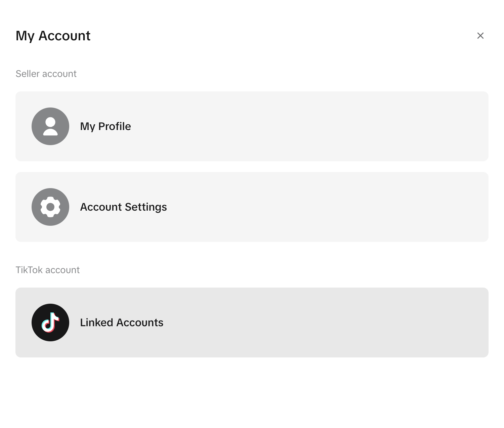Select the gray circle with white person silhouette

[x=50, y=126]
